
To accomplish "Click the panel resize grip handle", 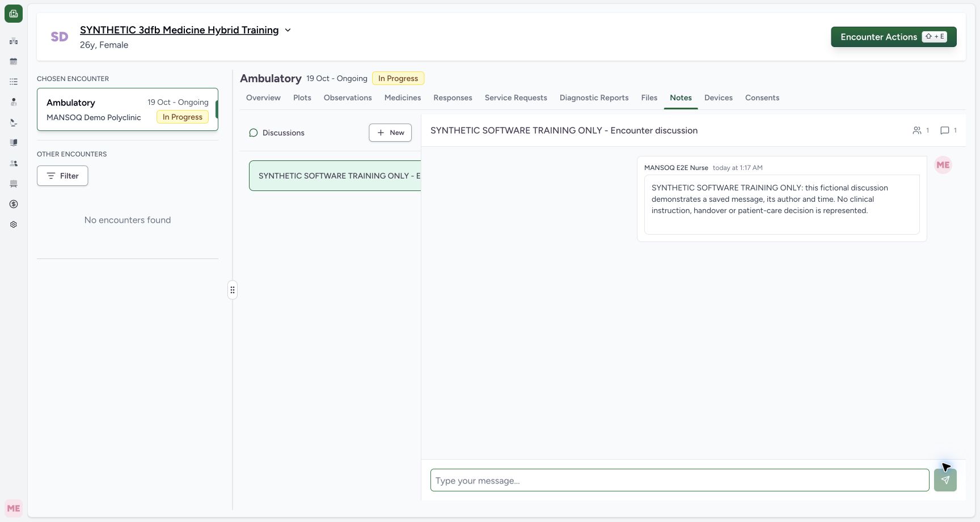I will pyautogui.click(x=233, y=290).
